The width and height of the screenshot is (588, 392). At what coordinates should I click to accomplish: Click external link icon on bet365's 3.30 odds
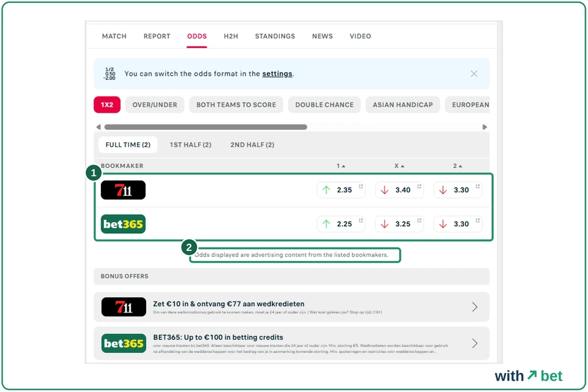[477, 220]
